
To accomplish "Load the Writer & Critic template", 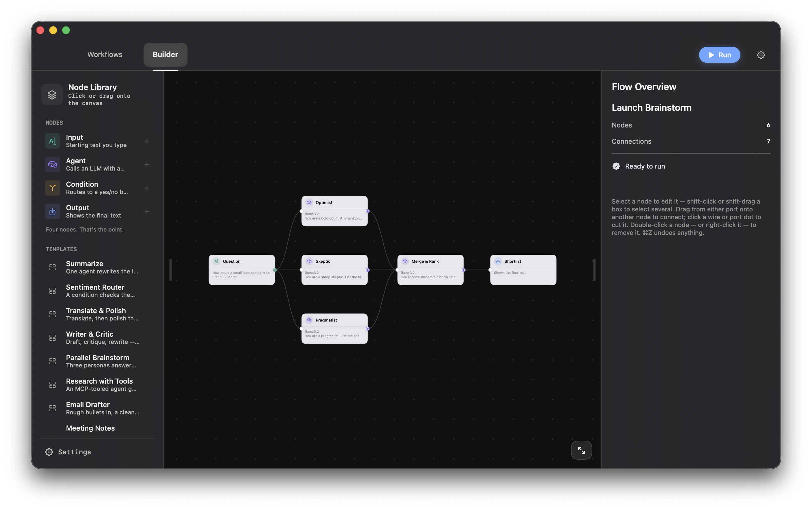I will [97, 338].
